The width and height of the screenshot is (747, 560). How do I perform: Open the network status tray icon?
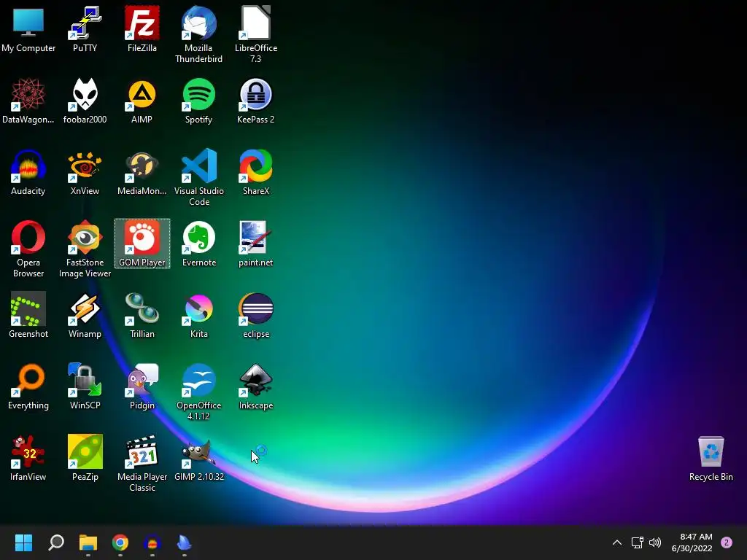coord(637,542)
